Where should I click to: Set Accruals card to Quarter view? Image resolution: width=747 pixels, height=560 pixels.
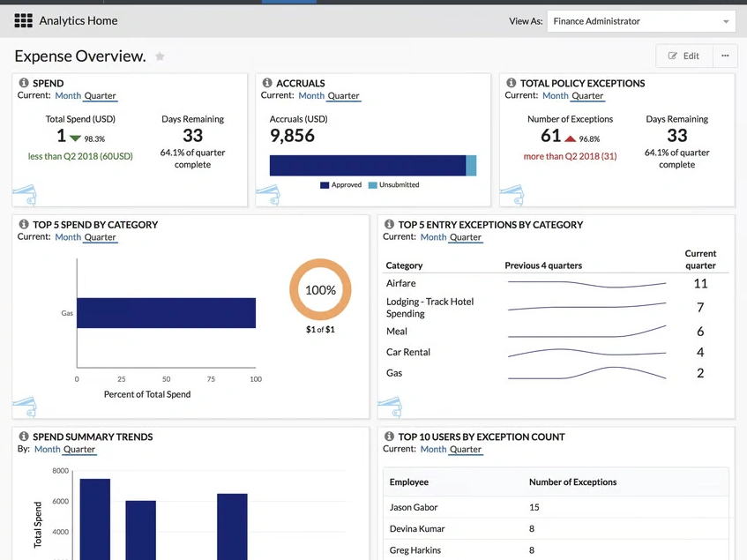point(343,96)
